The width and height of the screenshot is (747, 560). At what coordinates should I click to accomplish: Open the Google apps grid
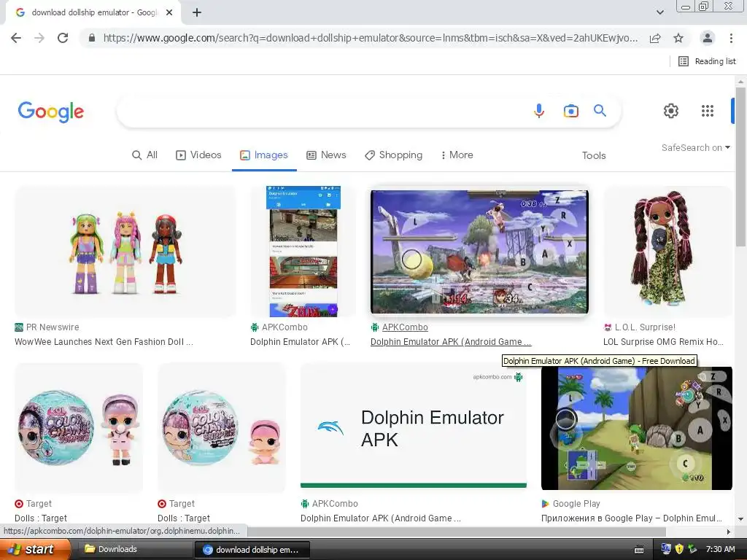click(708, 111)
